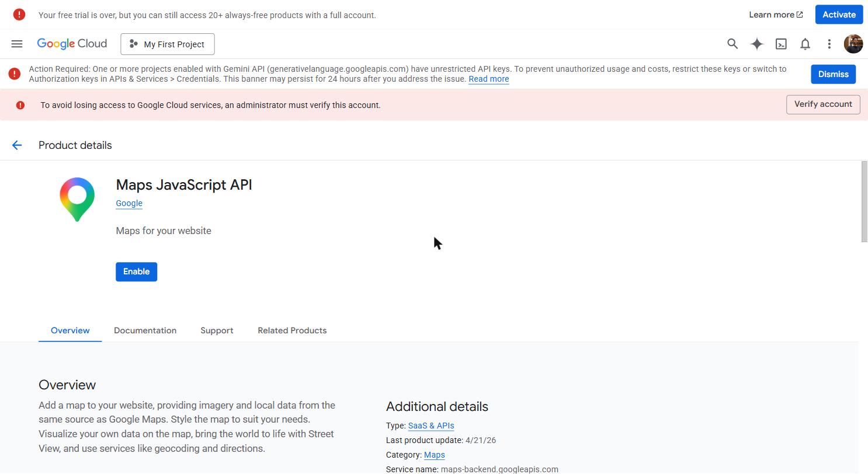Open the My First Project selector
The image size is (868, 474).
click(x=168, y=44)
